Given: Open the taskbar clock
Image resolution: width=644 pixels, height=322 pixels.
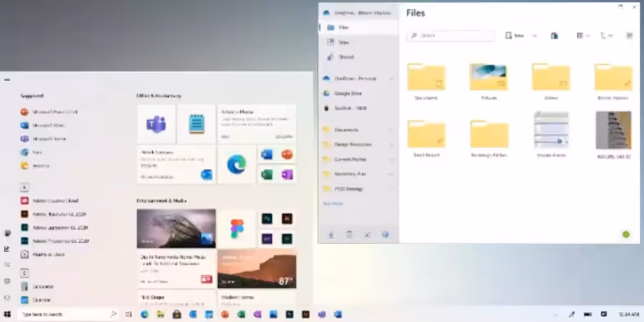Looking at the screenshot, I should [628, 314].
